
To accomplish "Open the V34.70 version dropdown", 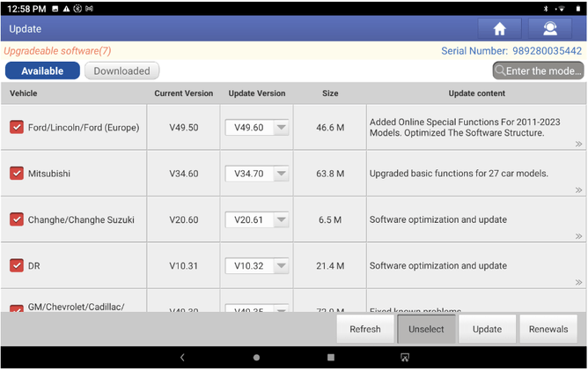I will [x=257, y=174].
